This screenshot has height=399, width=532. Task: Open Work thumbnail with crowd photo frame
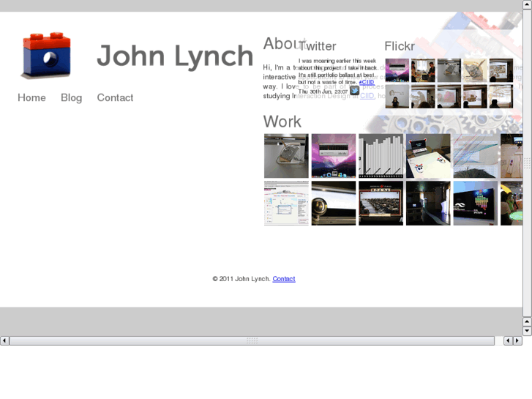click(381, 203)
